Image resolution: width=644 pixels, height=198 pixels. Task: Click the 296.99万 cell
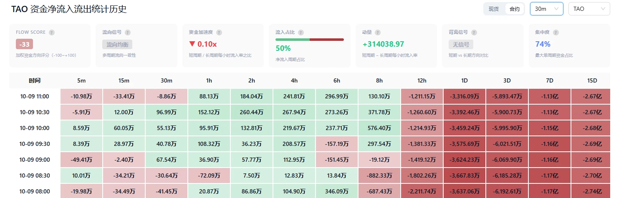[337, 96]
